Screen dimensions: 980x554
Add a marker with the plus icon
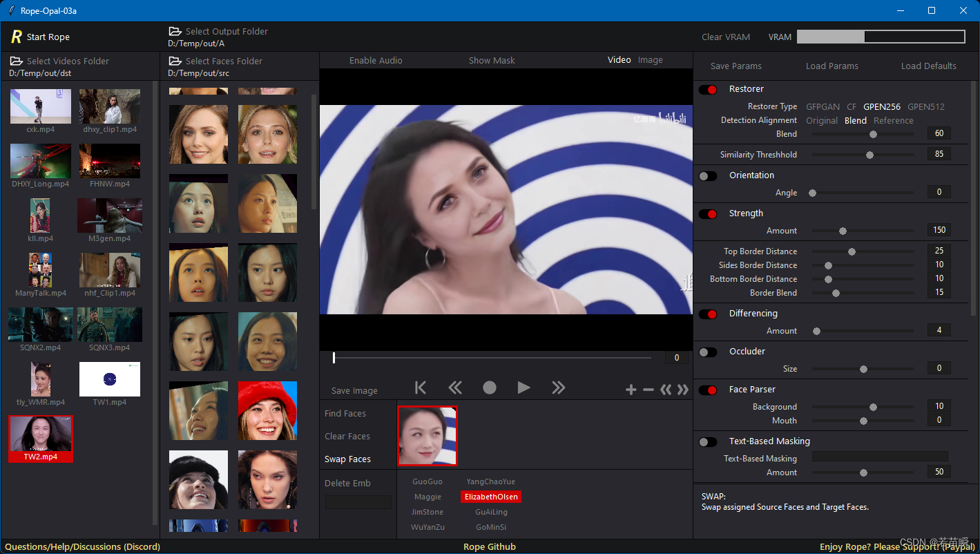click(631, 390)
